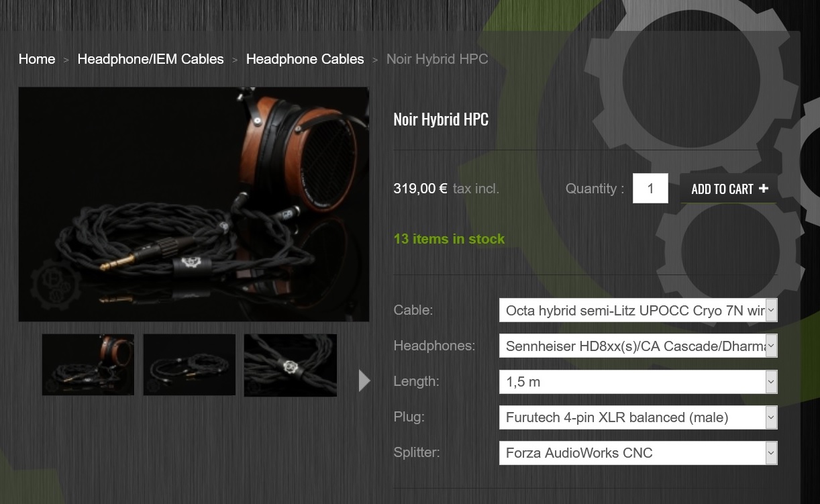Image resolution: width=820 pixels, height=504 pixels.
Task: Open the Splitter dropdown
Action: (638, 453)
